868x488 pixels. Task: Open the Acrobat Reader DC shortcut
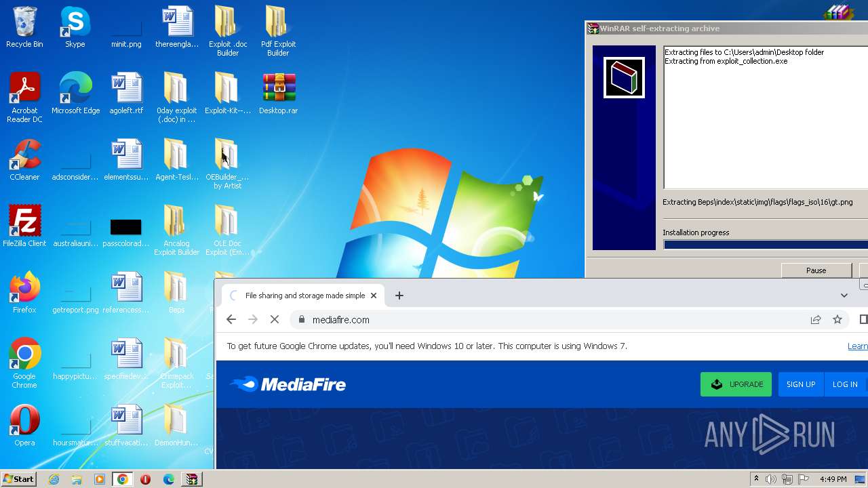coord(24,97)
